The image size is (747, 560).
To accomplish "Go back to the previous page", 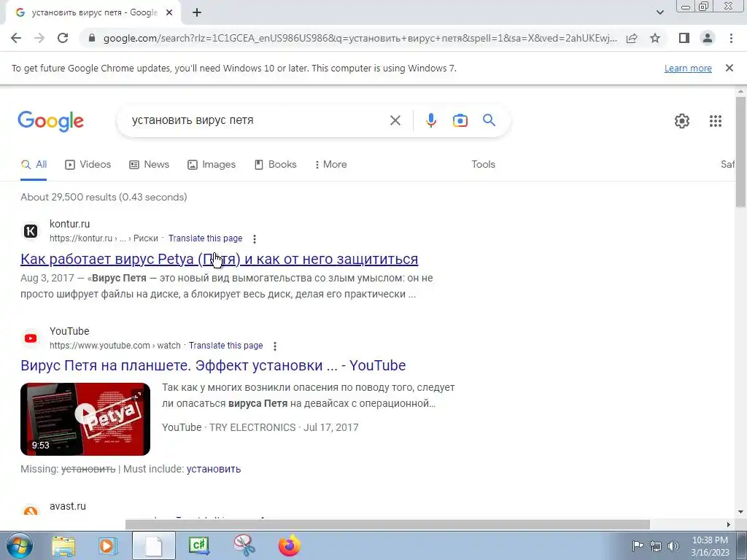I will pos(16,38).
